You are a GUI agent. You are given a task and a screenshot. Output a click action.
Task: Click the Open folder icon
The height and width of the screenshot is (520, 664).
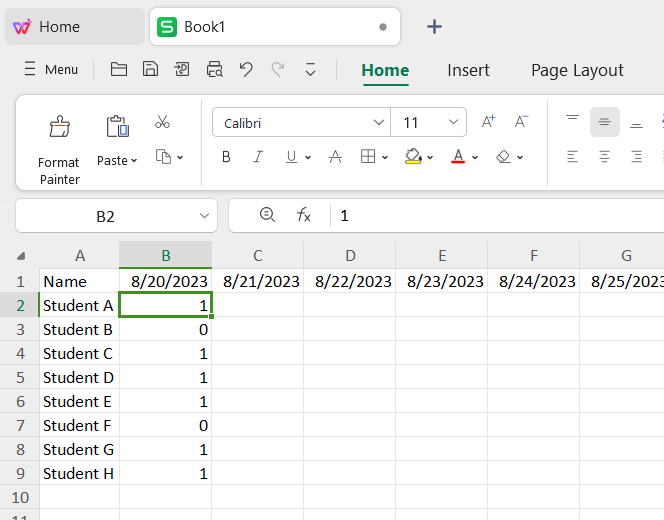click(x=119, y=69)
